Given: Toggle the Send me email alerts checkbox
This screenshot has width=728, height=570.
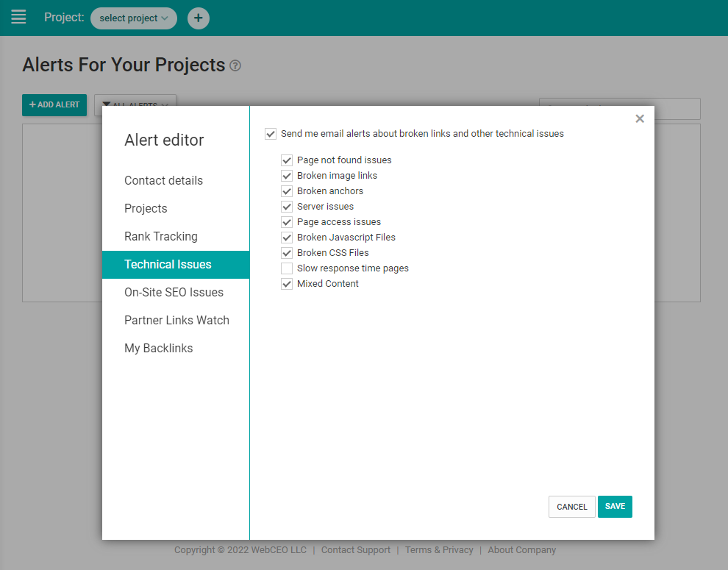Looking at the screenshot, I should click(271, 134).
